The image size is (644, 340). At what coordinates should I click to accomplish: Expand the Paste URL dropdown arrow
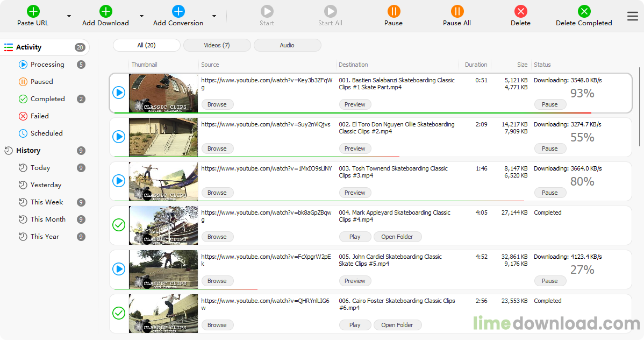coord(69,16)
